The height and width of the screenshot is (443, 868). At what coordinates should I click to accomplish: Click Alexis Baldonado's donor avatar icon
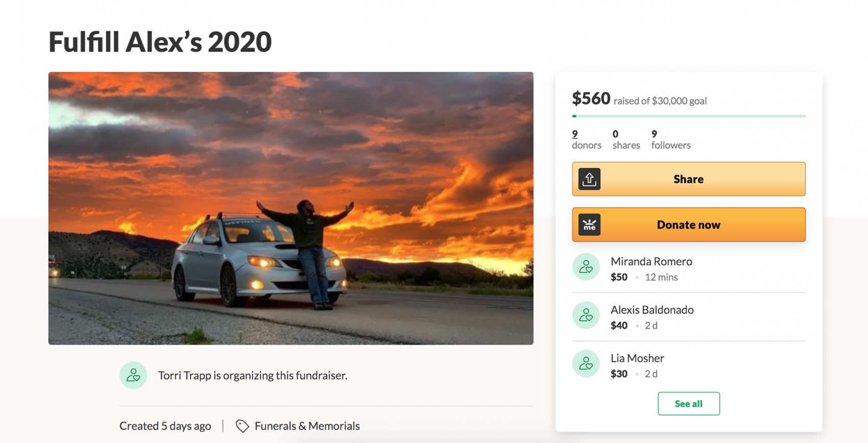[x=586, y=315]
